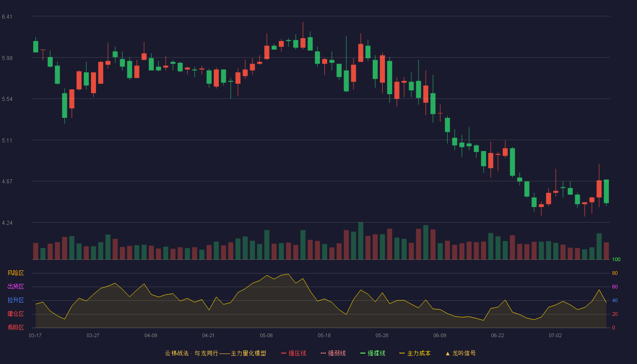Select the 风险区 zone label
The width and height of the screenshot is (637, 364).
15,273
